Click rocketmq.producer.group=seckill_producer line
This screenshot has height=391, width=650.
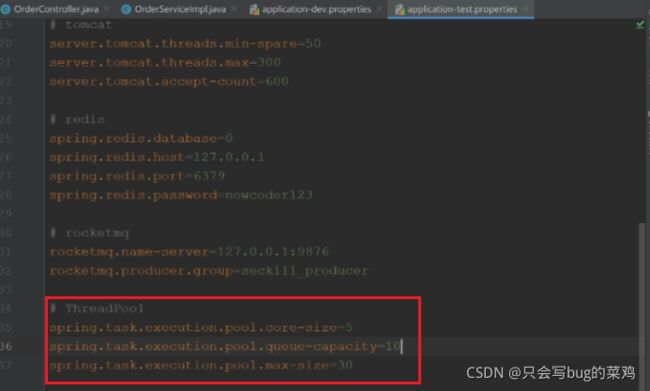coord(209,271)
